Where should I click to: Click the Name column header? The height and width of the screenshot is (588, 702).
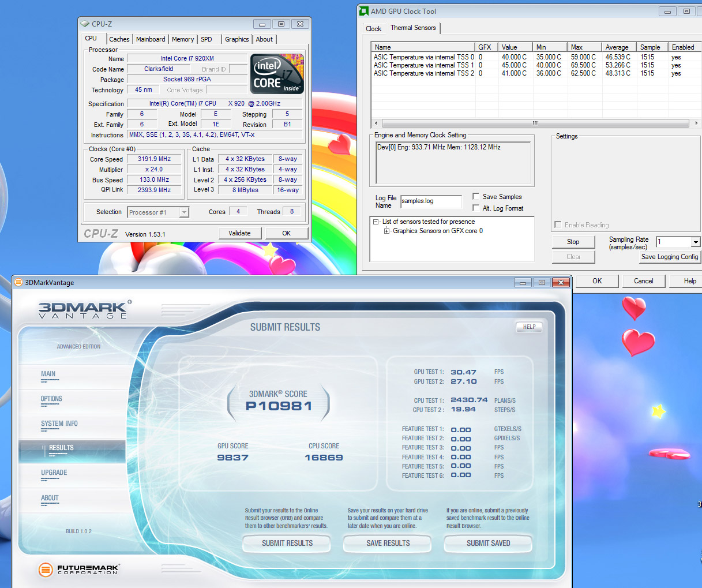(423, 47)
